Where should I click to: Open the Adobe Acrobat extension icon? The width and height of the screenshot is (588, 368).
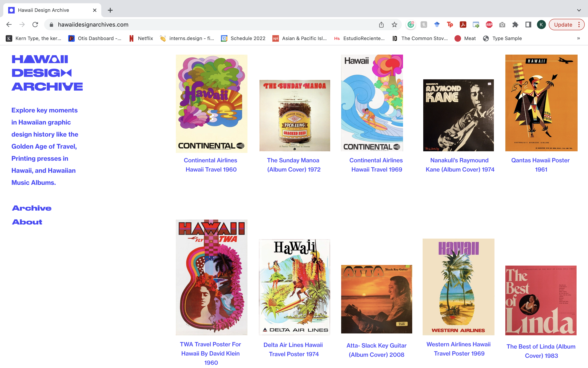pyautogui.click(x=463, y=25)
